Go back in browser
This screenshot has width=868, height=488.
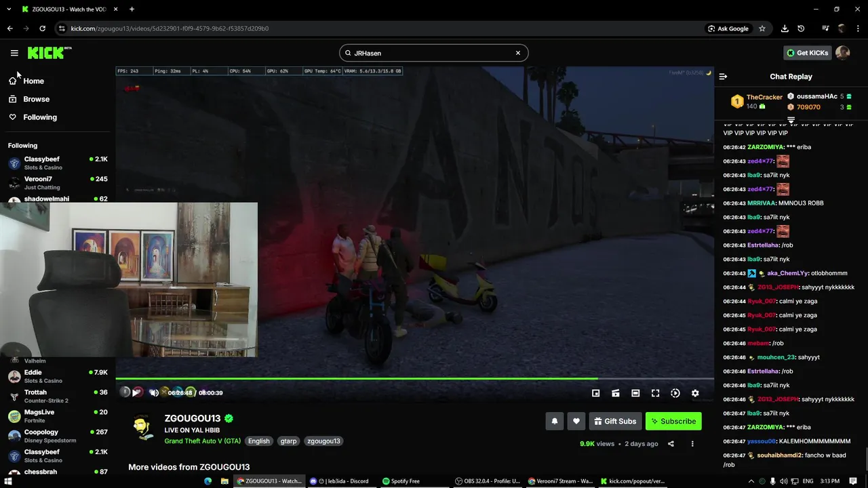point(9,28)
